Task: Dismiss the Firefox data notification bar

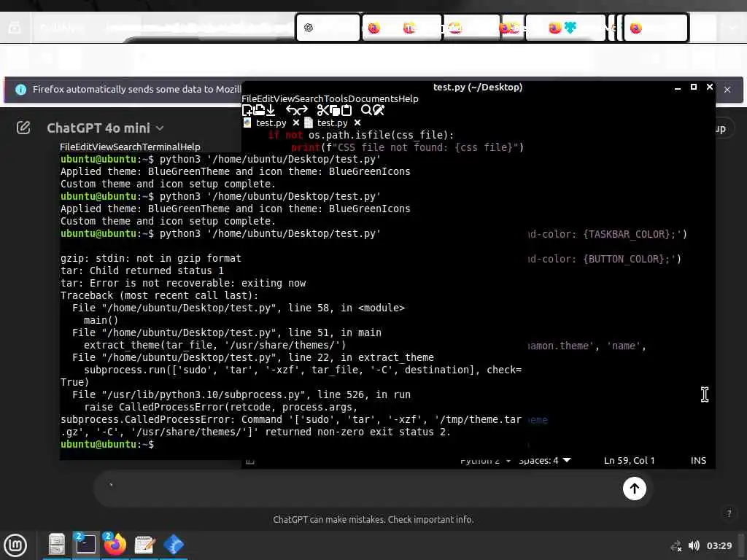Action: 727,90
